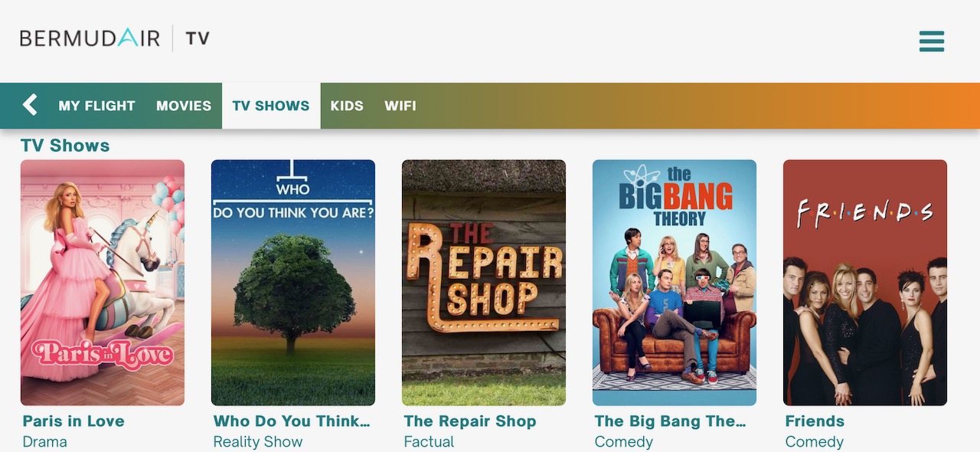The image size is (980, 452).
Task: Click The Repair Shop title link
Action: point(470,421)
